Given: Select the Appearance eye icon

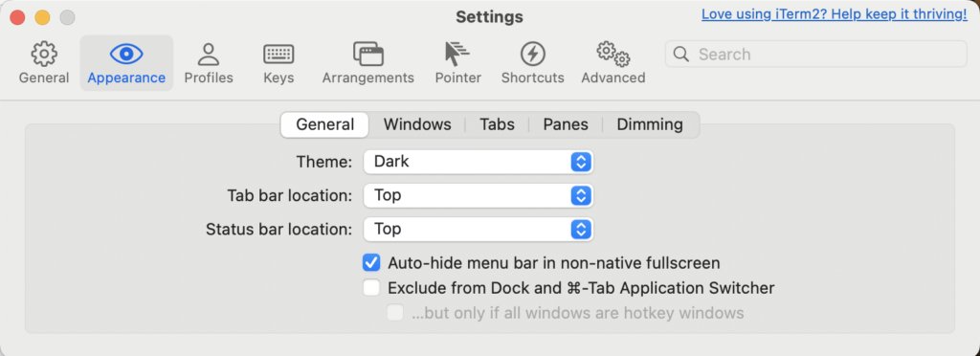Looking at the screenshot, I should [126, 55].
